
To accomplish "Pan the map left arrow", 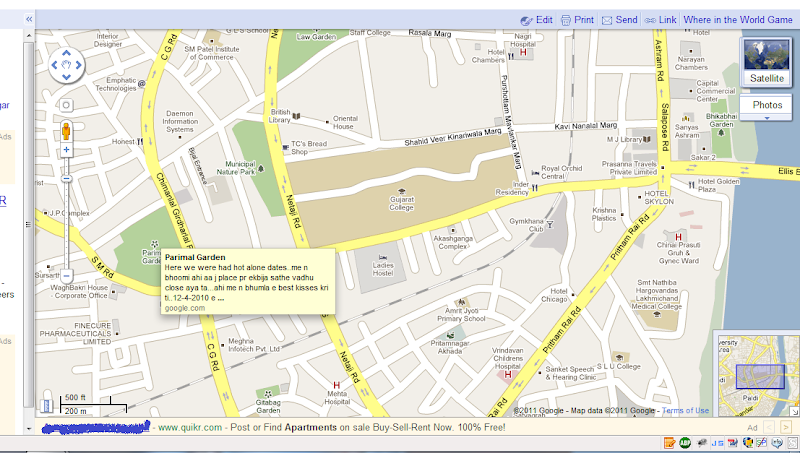I will click(54, 65).
